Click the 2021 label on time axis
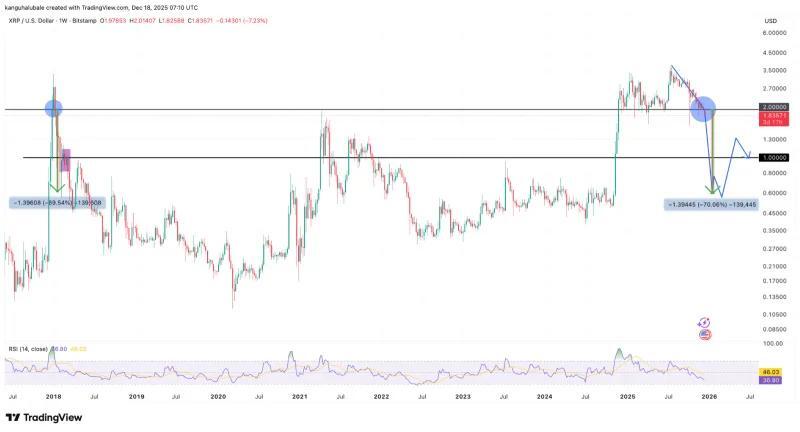This screenshot has height=432, width=800. [299, 397]
